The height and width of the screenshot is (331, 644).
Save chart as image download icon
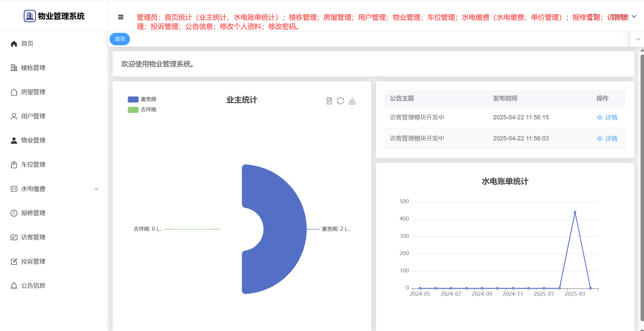[352, 101]
